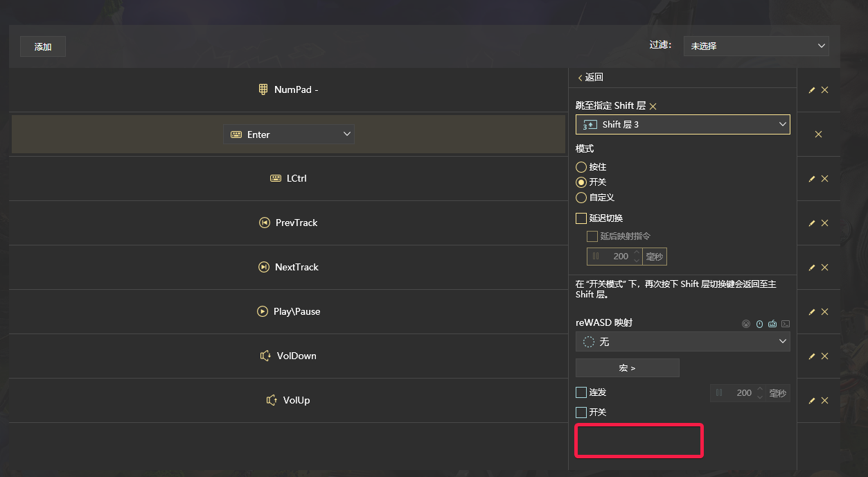Screen dimensions: 868x477
Task: Open the 过滤 dropdown showing 未选择
Action: coord(756,46)
